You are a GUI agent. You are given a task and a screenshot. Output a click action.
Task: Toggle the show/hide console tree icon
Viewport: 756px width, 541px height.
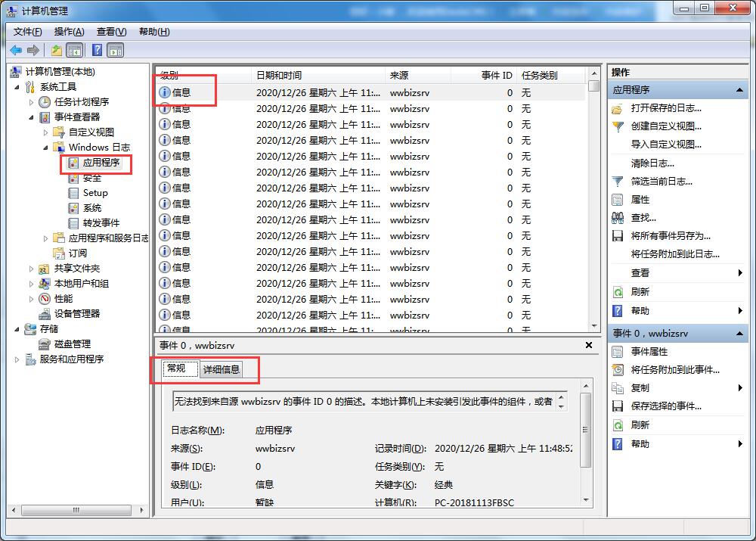pos(74,50)
